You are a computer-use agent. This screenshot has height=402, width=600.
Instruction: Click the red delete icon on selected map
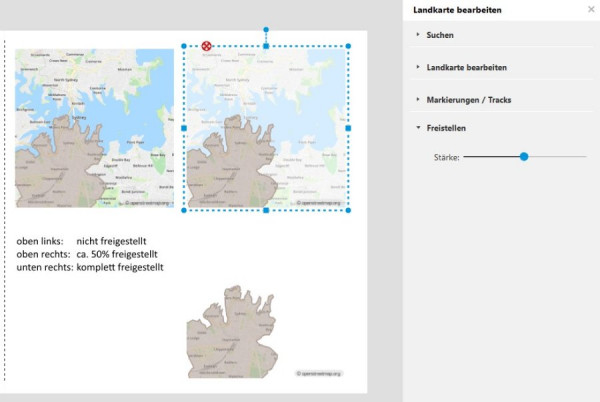pyautogui.click(x=206, y=46)
